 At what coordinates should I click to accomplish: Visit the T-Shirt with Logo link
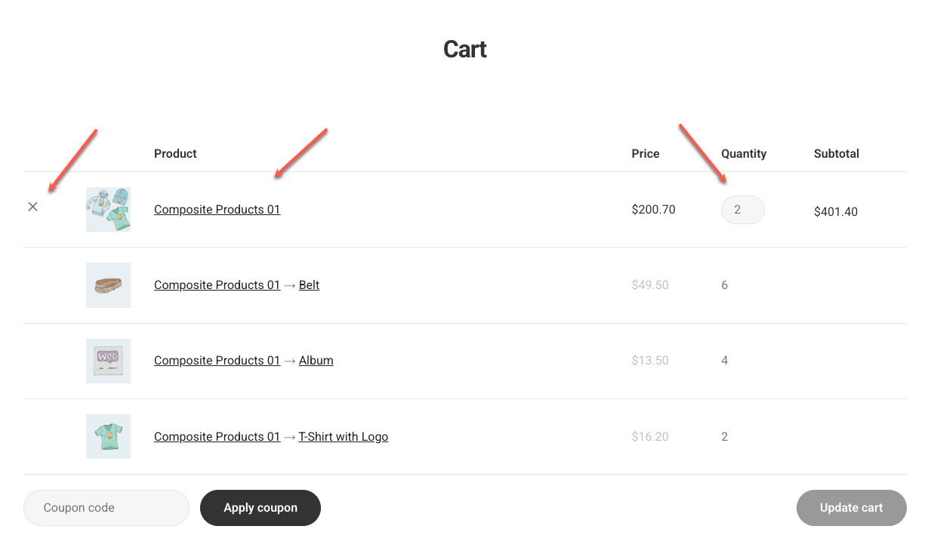click(343, 437)
